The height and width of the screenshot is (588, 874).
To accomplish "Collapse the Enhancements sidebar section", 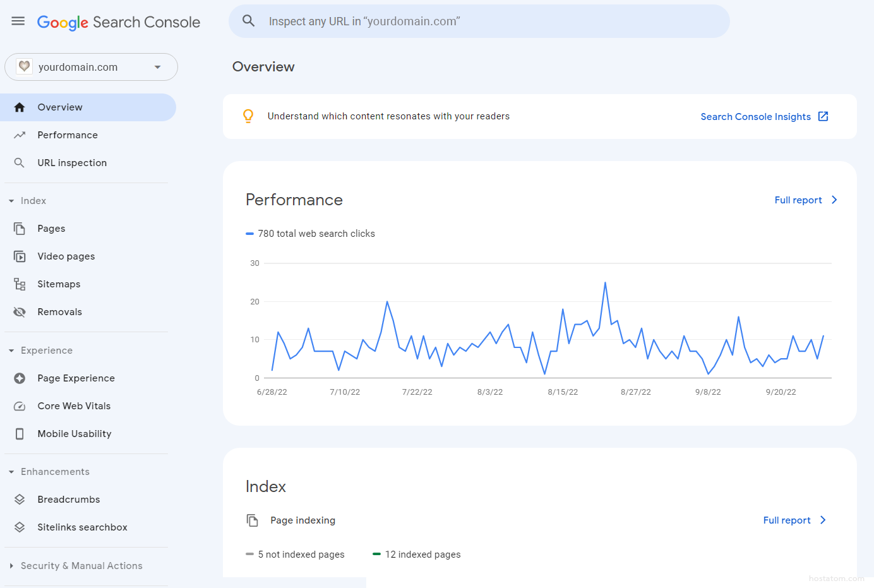I will pyautogui.click(x=11, y=472).
